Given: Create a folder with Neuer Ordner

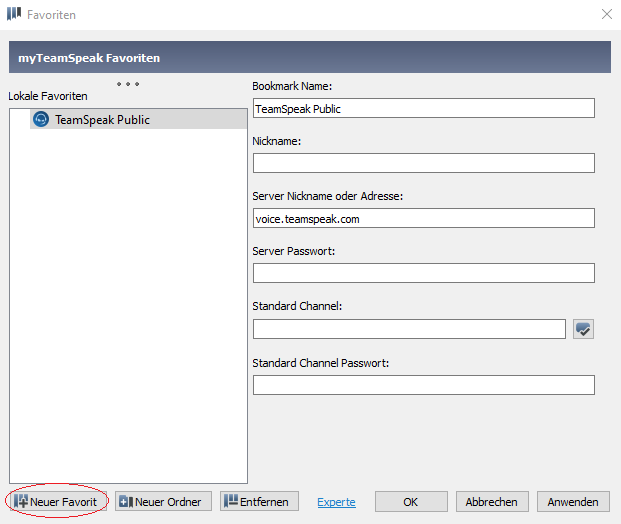Looking at the screenshot, I should click(x=163, y=501).
